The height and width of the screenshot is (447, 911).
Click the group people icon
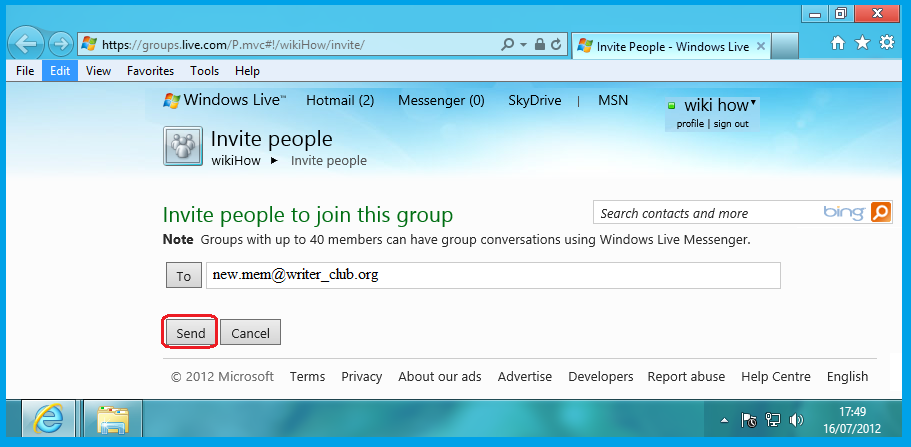tap(183, 146)
